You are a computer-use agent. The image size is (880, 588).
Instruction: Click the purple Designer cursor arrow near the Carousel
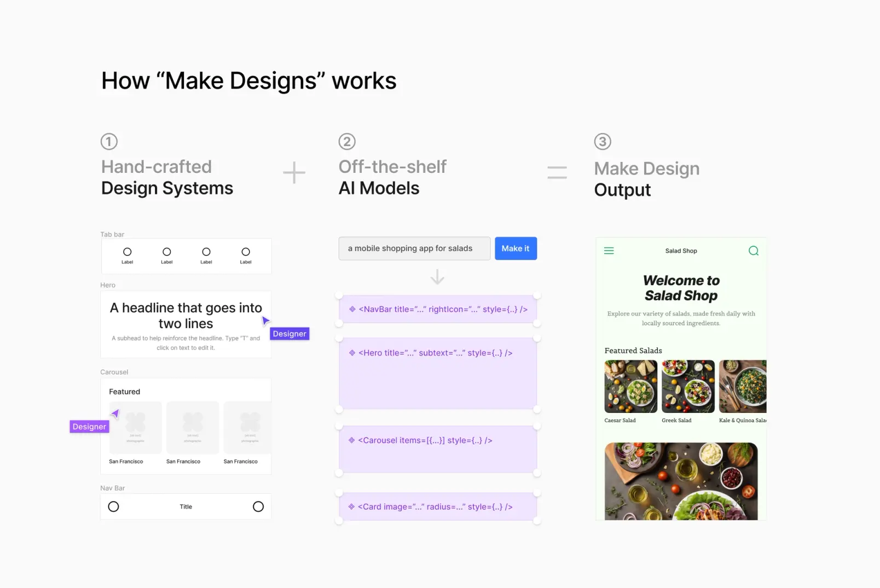(x=116, y=414)
